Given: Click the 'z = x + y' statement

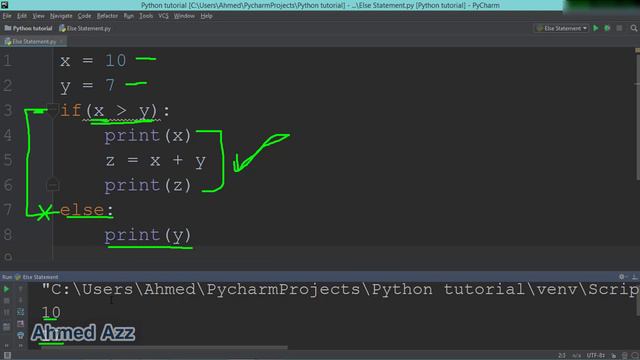Looking at the screenshot, I should pos(156,160).
